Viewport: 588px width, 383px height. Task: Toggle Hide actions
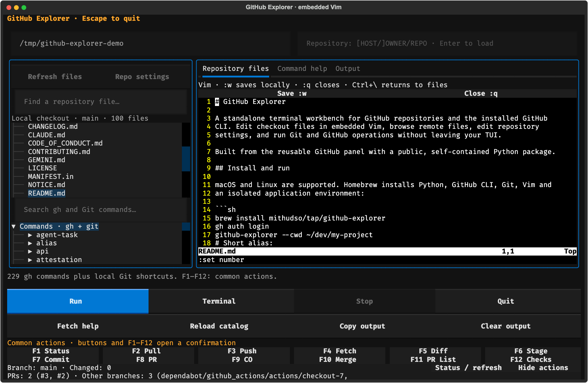(543, 368)
